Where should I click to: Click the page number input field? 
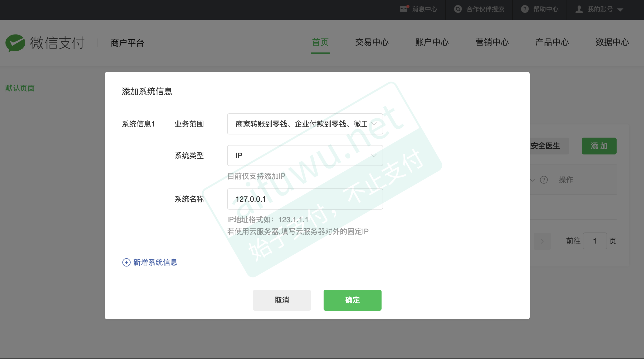(595, 241)
